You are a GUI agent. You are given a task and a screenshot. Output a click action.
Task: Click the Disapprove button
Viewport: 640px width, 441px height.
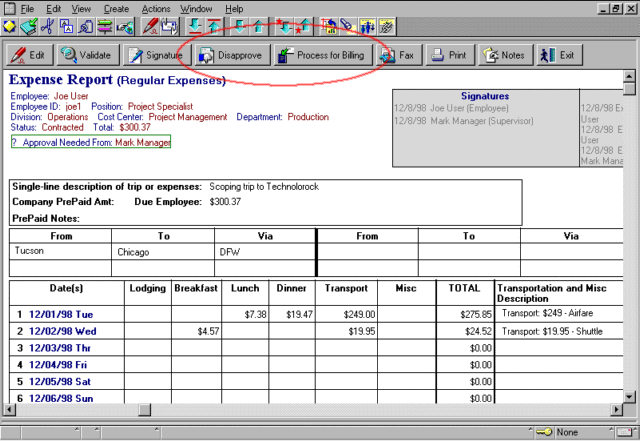232,55
